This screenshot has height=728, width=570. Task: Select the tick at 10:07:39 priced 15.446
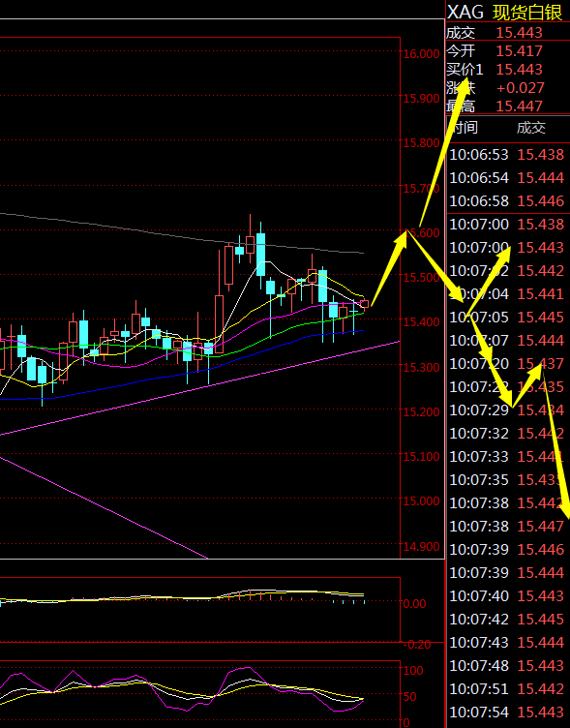pyautogui.click(x=508, y=549)
